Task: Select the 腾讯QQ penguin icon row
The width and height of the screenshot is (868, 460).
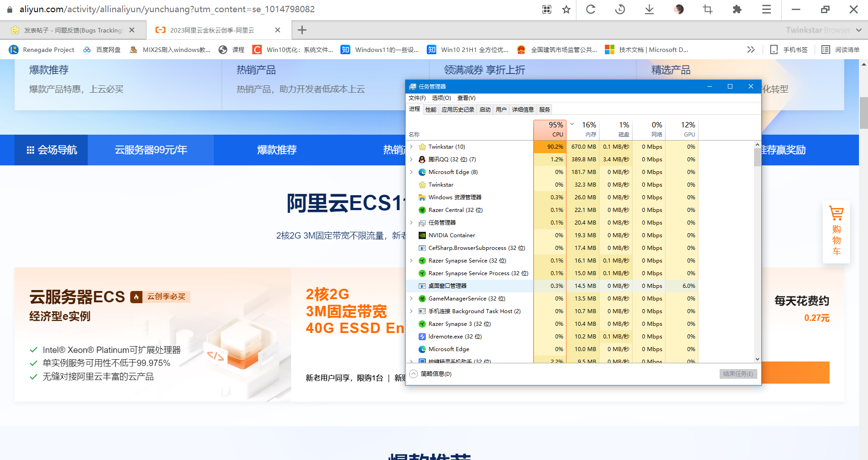Action: point(422,160)
